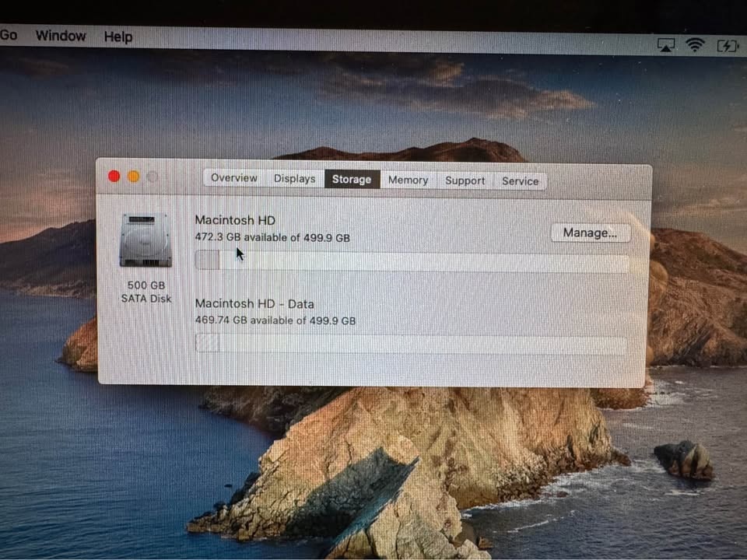Open the Go menu
The image size is (747, 560).
tap(9, 35)
